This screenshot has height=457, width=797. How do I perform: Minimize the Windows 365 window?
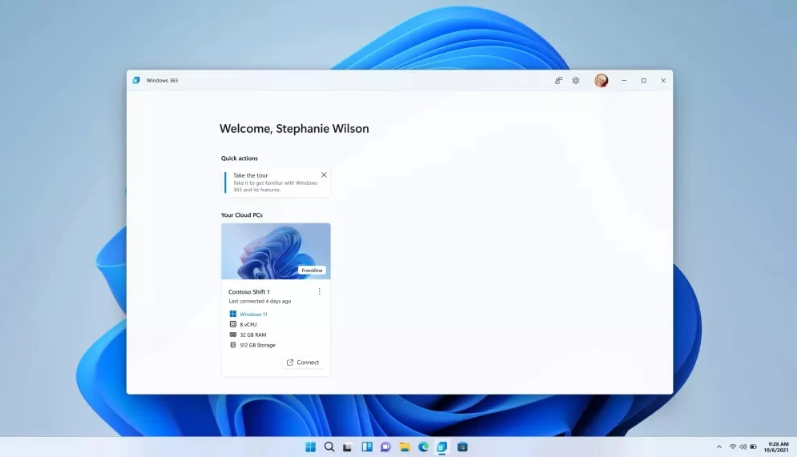pos(624,80)
